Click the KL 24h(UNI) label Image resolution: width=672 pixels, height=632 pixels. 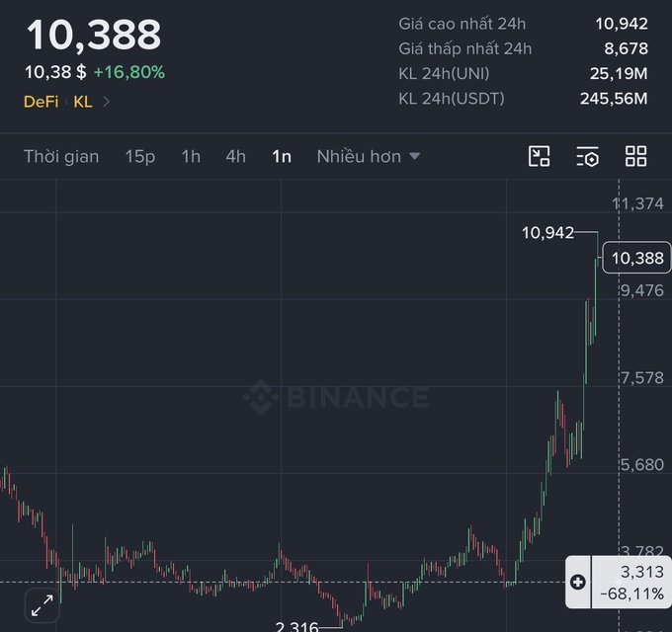tap(444, 74)
